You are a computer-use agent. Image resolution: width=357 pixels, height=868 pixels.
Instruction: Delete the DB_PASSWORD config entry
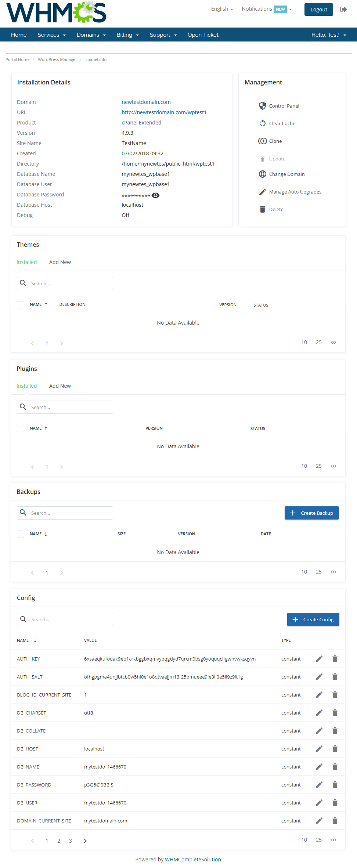(335, 785)
